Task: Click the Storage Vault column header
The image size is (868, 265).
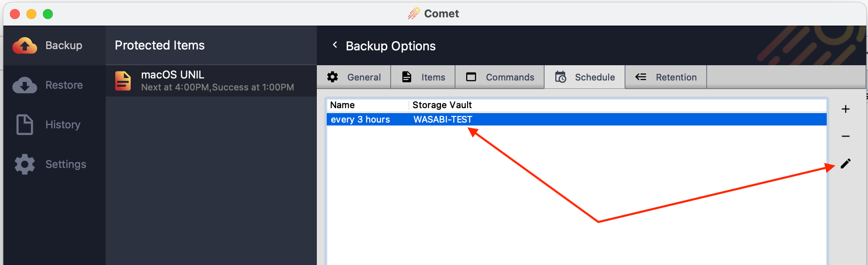Action: tap(442, 105)
